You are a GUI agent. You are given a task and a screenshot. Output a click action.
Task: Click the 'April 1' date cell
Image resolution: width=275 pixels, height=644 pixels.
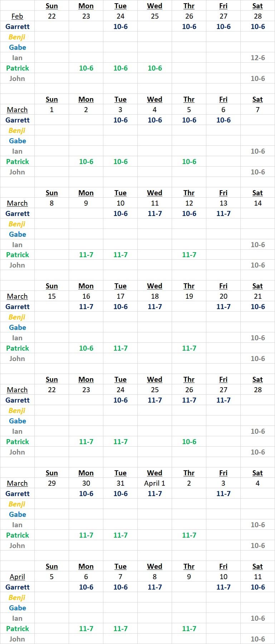point(154,483)
